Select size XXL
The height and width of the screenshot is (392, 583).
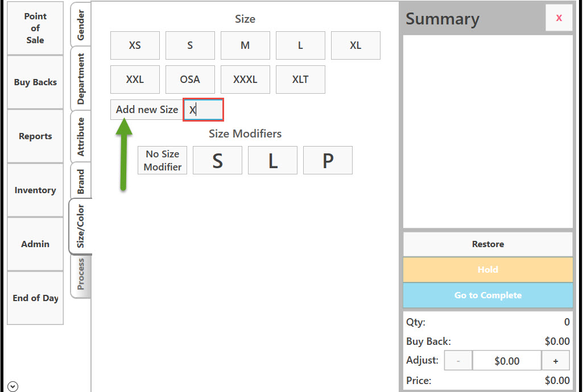(x=135, y=80)
